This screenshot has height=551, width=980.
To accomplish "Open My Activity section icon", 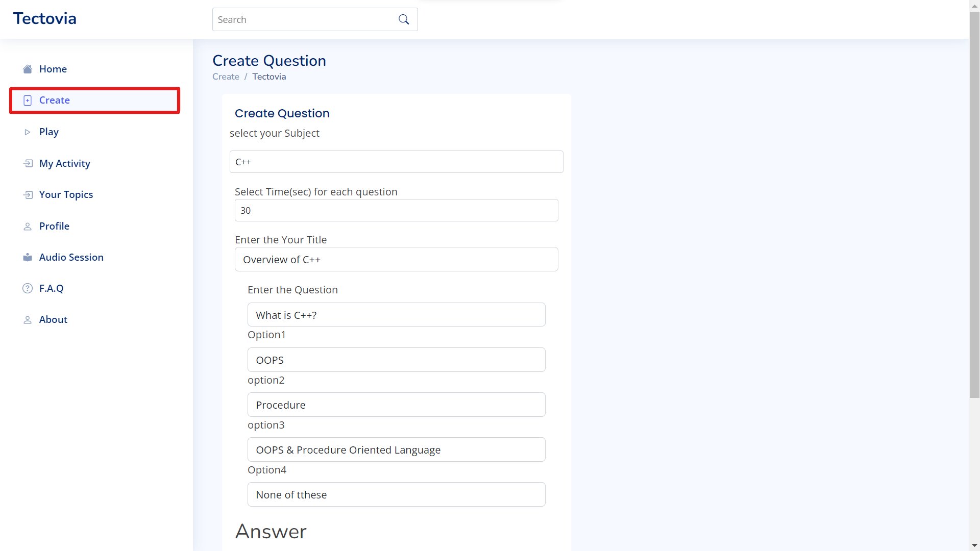I will click(x=27, y=163).
